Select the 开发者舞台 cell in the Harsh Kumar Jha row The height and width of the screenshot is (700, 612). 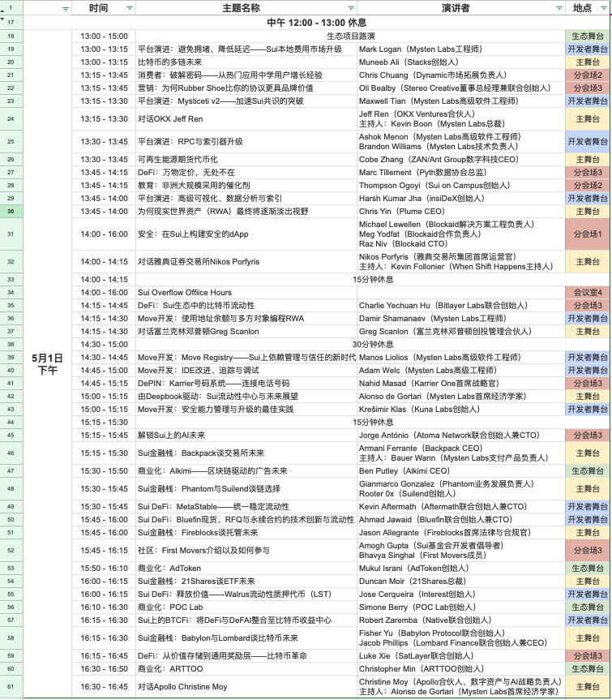(588, 198)
